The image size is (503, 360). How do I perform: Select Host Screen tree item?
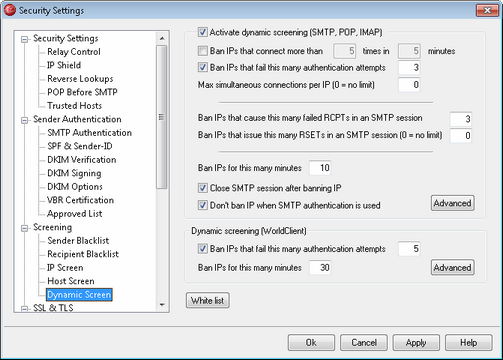click(71, 281)
